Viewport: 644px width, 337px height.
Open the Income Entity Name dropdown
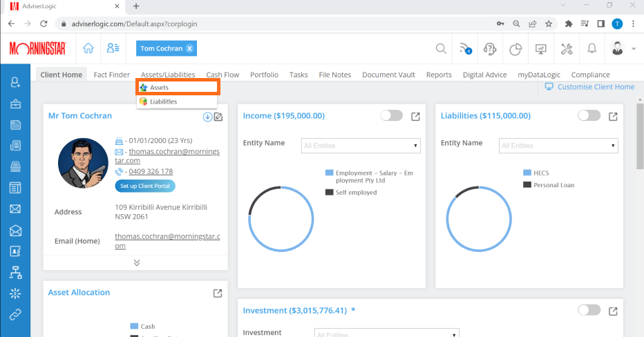click(361, 146)
